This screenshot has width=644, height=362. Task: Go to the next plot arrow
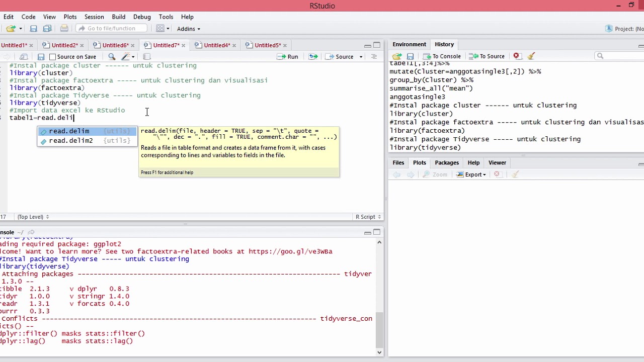[x=411, y=174]
